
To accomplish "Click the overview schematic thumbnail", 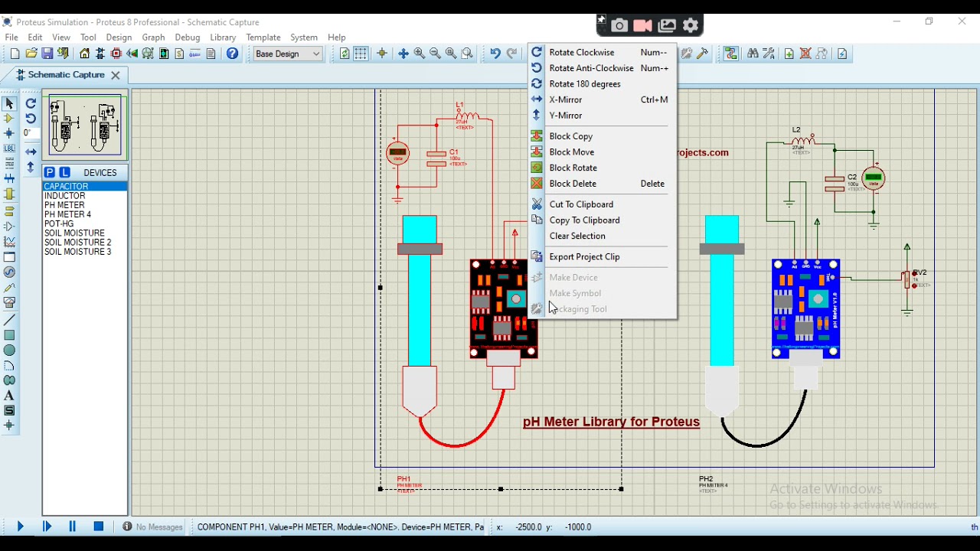I will click(x=85, y=126).
